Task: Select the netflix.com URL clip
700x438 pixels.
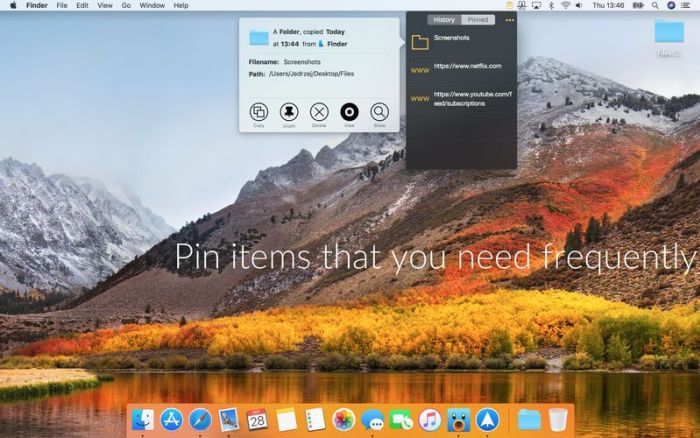Action: pos(461,69)
